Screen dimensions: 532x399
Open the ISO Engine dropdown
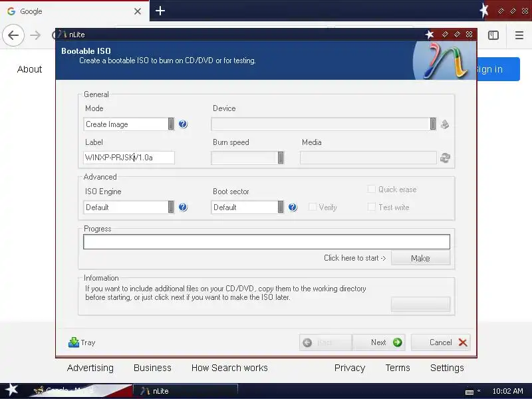(x=129, y=207)
